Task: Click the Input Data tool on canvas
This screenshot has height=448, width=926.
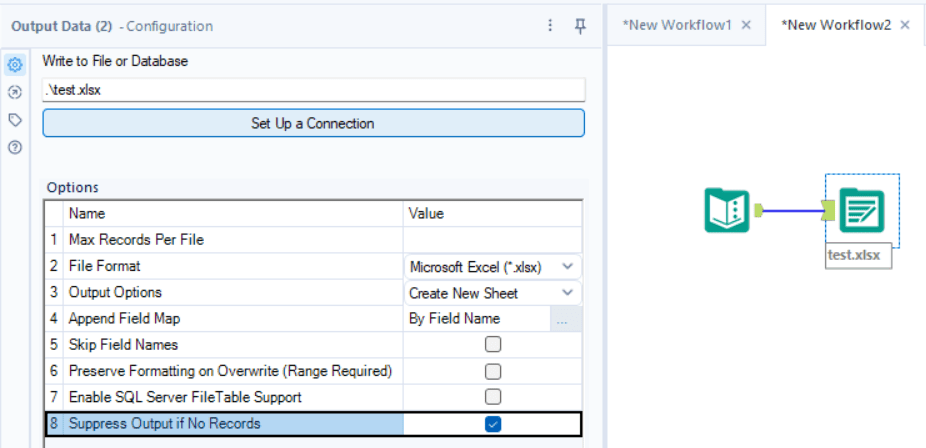Action: 727,210
